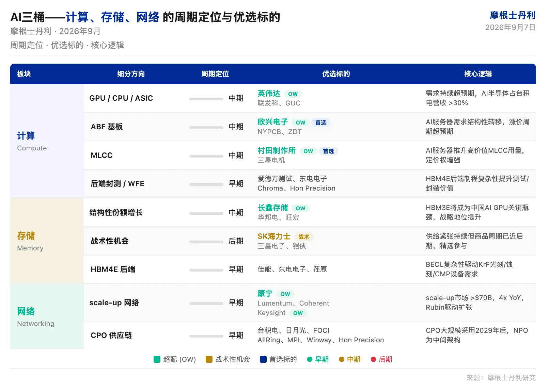This screenshot has width=549, height=392.
Task: Select the 战术性机会 row label in the table
Action: tap(110, 241)
